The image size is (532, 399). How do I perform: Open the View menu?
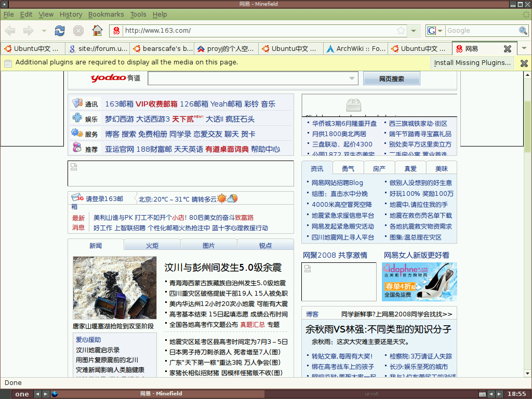click(x=46, y=15)
